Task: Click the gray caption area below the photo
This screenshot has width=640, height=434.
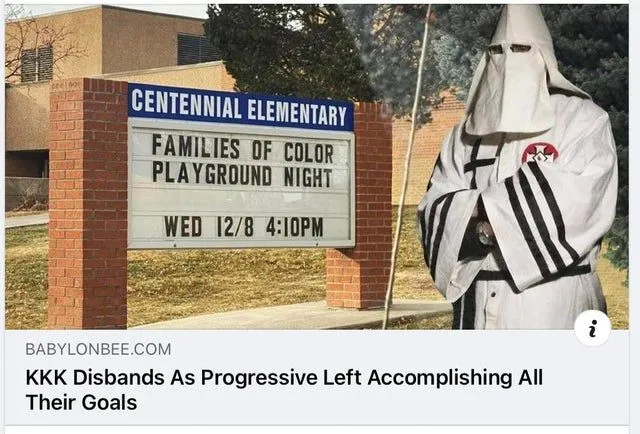Action: pyautogui.click(x=317, y=377)
